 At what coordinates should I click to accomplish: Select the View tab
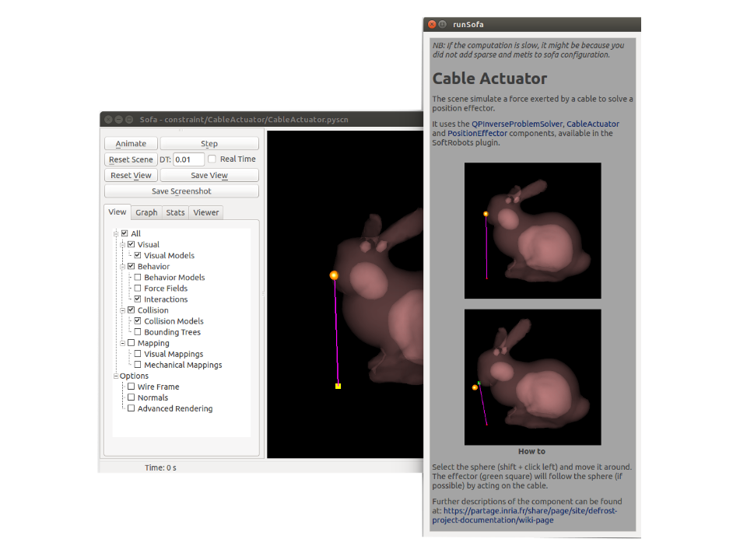point(117,212)
